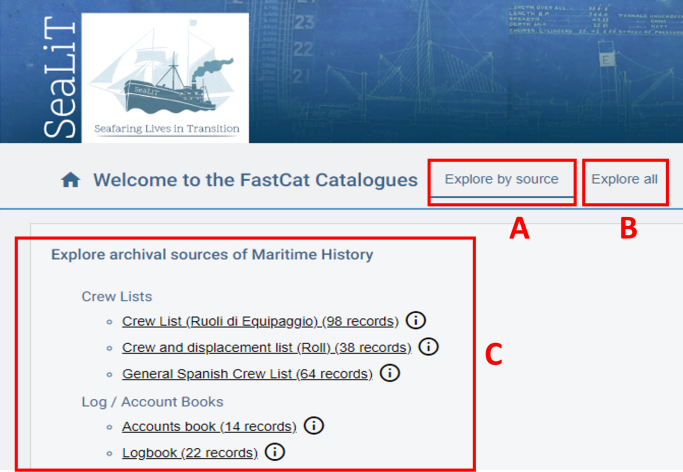
Task: Show info for Crew and displacement list
Action: (x=428, y=347)
